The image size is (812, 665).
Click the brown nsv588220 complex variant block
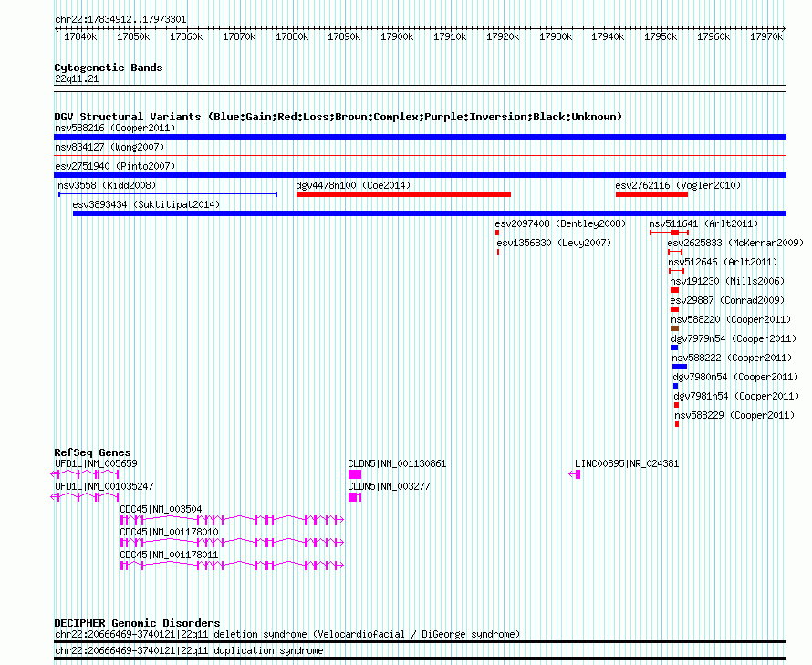point(675,328)
